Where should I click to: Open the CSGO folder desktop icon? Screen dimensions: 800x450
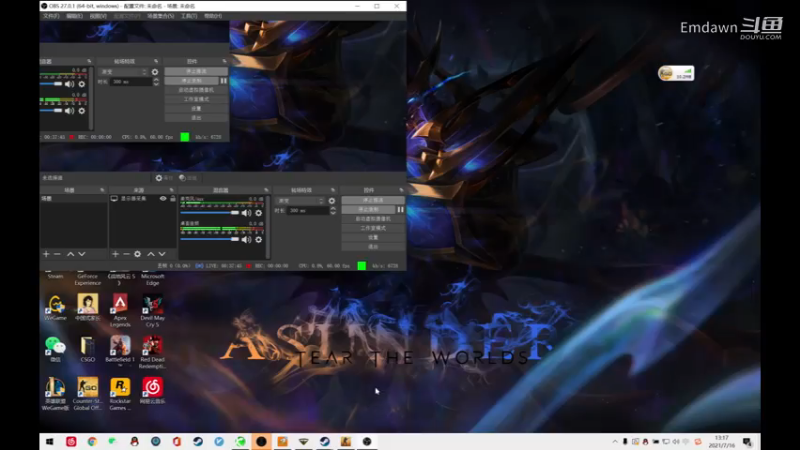tap(88, 349)
